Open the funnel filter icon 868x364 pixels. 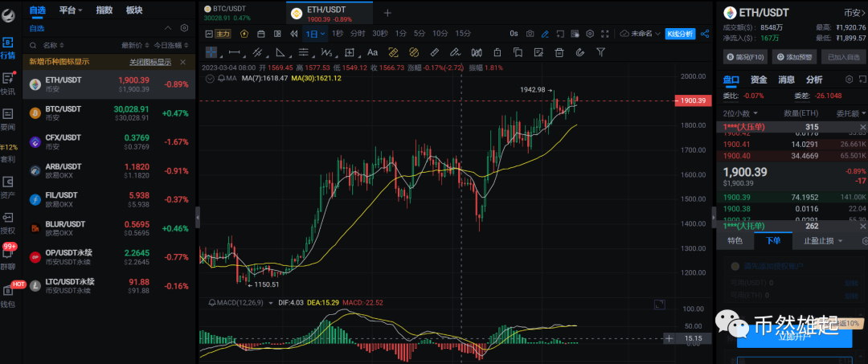(600, 52)
